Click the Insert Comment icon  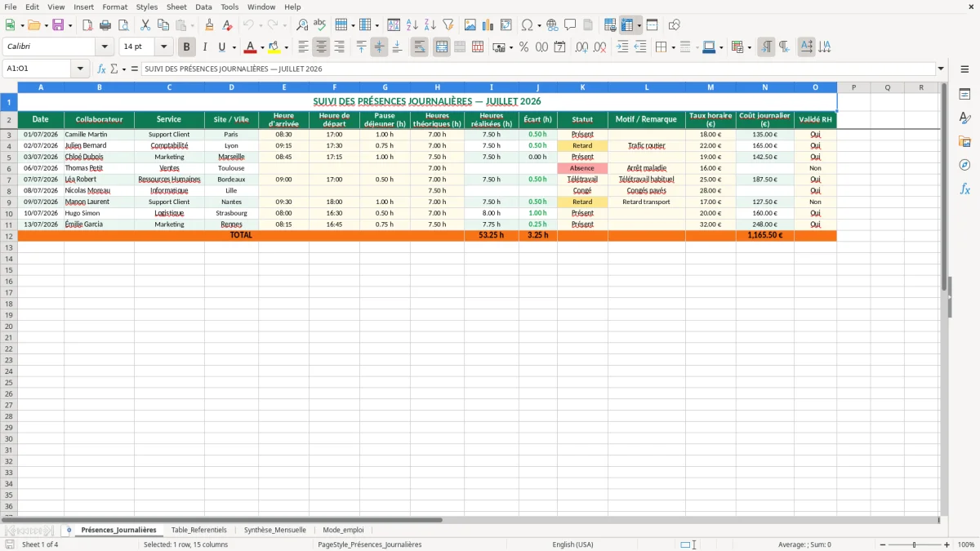(570, 25)
